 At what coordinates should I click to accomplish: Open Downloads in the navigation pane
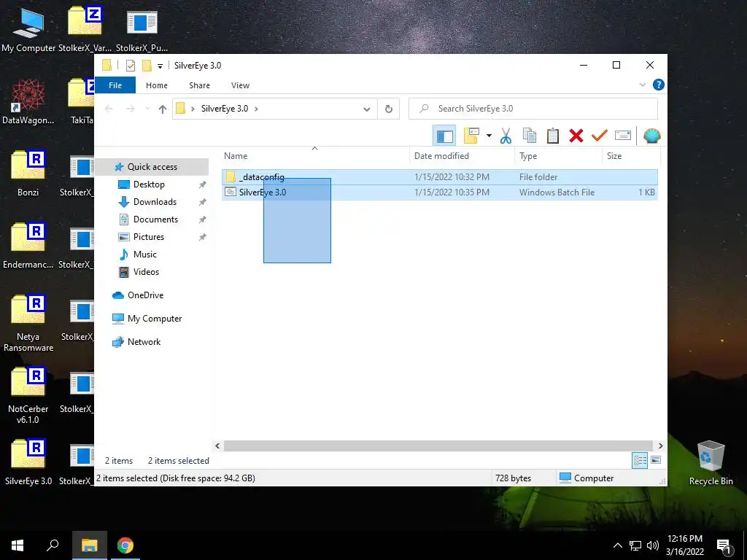(155, 202)
